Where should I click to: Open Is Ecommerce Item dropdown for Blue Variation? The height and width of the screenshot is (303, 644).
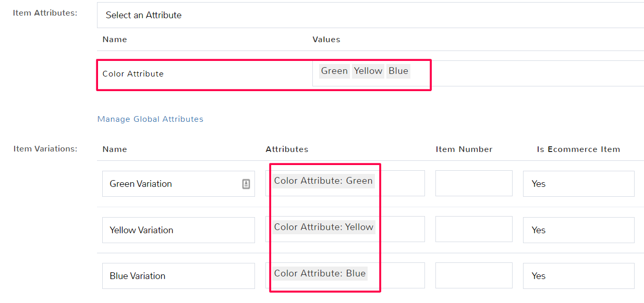click(x=579, y=276)
